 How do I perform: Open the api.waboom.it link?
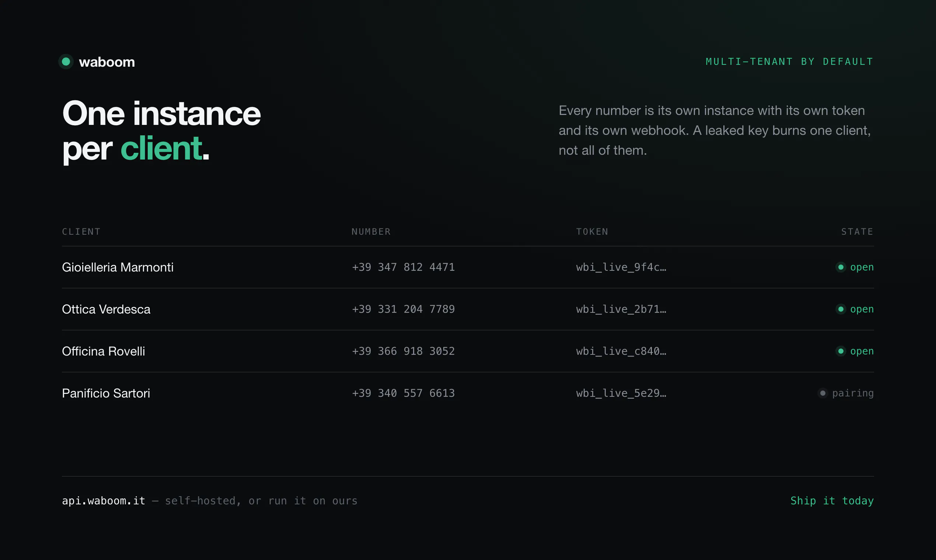[x=104, y=501]
